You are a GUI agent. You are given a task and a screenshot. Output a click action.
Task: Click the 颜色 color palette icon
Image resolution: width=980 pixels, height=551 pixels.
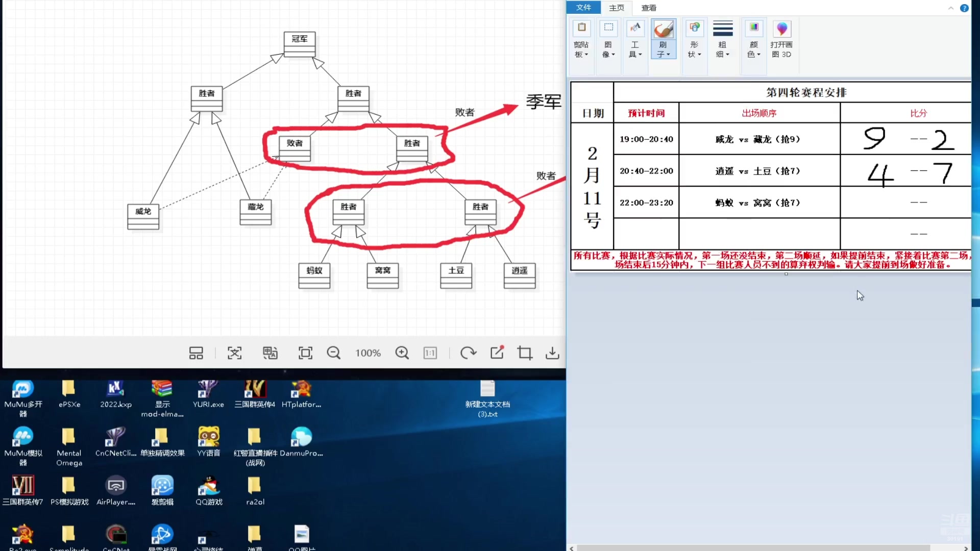(754, 28)
